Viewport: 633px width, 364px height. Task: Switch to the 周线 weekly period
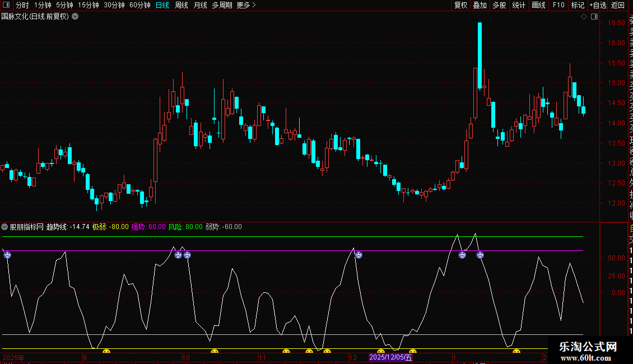tap(181, 5)
